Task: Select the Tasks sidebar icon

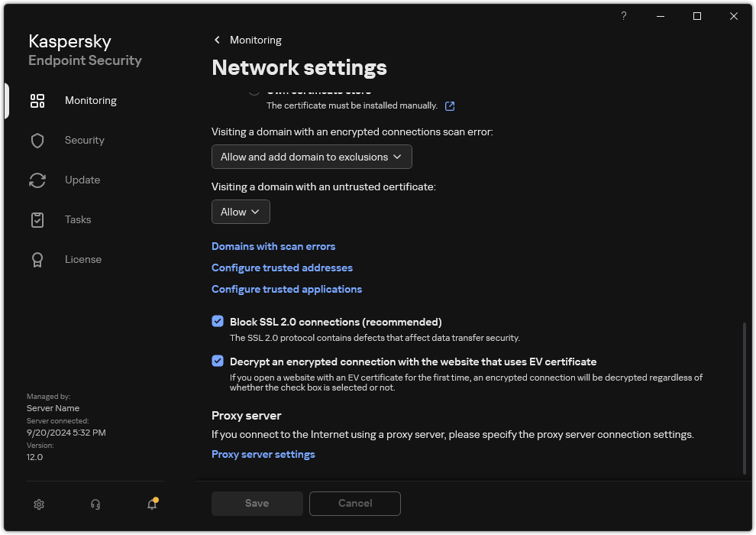Action: click(37, 219)
